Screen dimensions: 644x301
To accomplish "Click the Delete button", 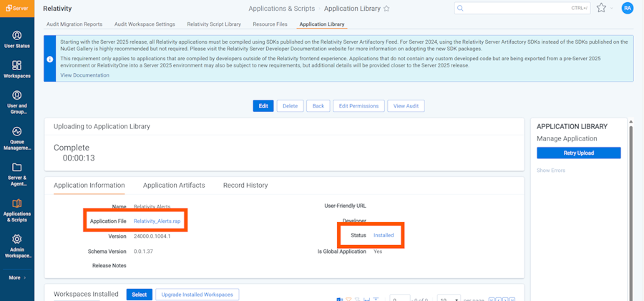I will (x=290, y=105).
